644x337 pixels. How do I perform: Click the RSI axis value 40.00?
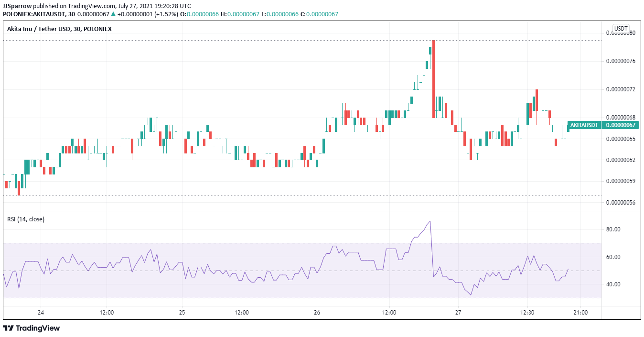tap(613, 284)
